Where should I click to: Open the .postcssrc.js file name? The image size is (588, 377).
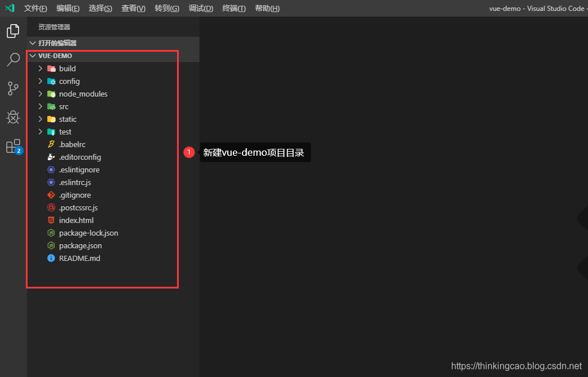pyautogui.click(x=78, y=208)
